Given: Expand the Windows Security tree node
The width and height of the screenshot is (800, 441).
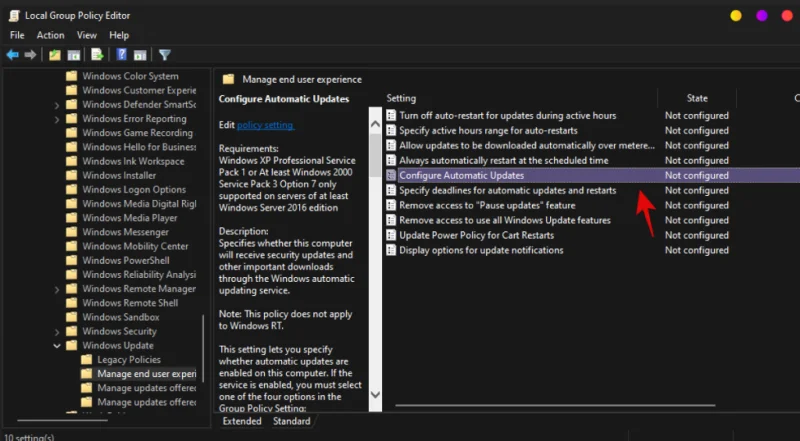Looking at the screenshot, I should (56, 331).
